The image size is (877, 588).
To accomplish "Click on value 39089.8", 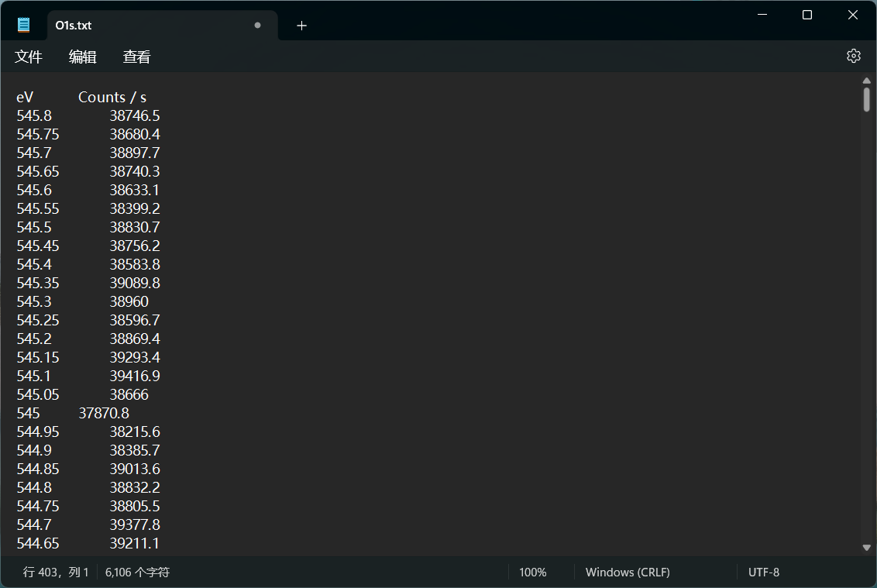I will pyautogui.click(x=135, y=283).
